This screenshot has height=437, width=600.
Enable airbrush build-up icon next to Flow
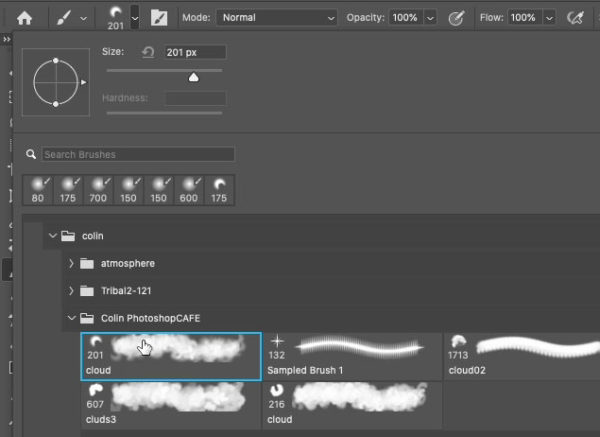coord(575,17)
